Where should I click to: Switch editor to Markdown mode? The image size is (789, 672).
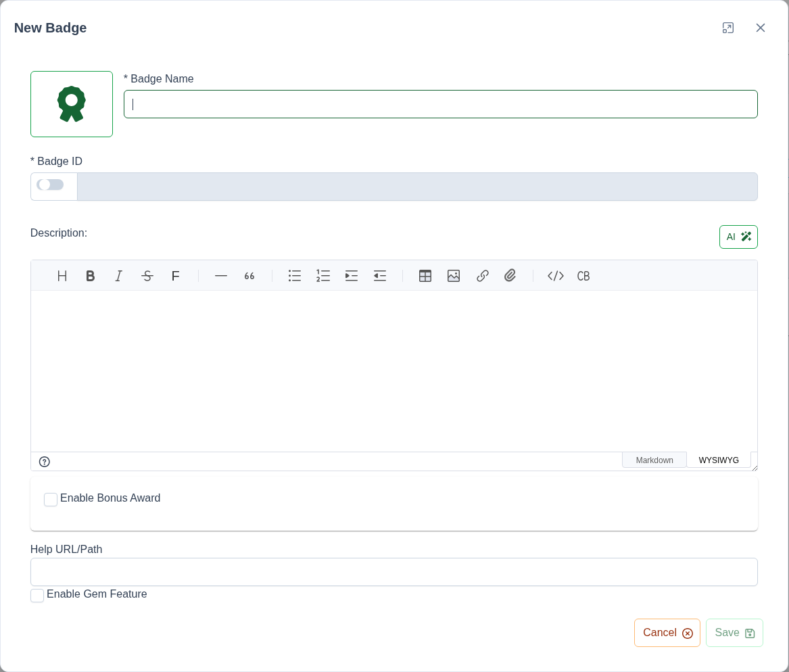click(654, 460)
